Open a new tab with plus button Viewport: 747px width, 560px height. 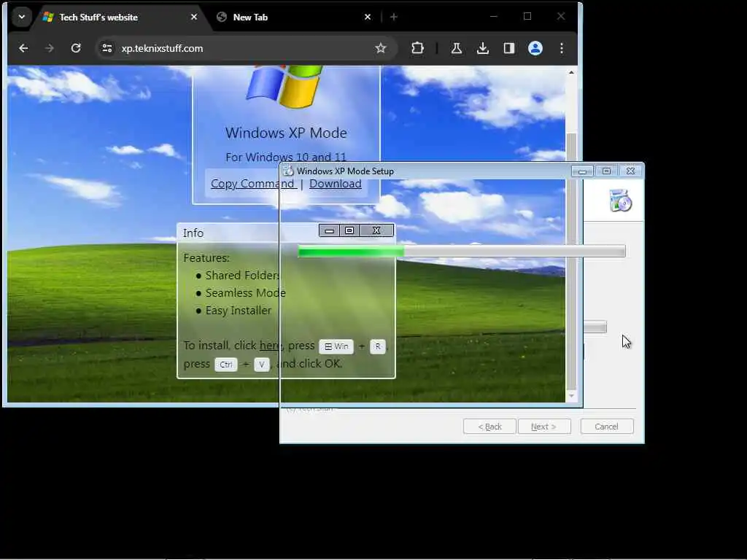click(x=393, y=17)
